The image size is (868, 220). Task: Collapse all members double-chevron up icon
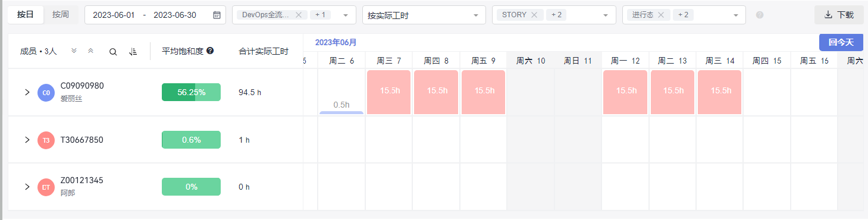(90, 51)
